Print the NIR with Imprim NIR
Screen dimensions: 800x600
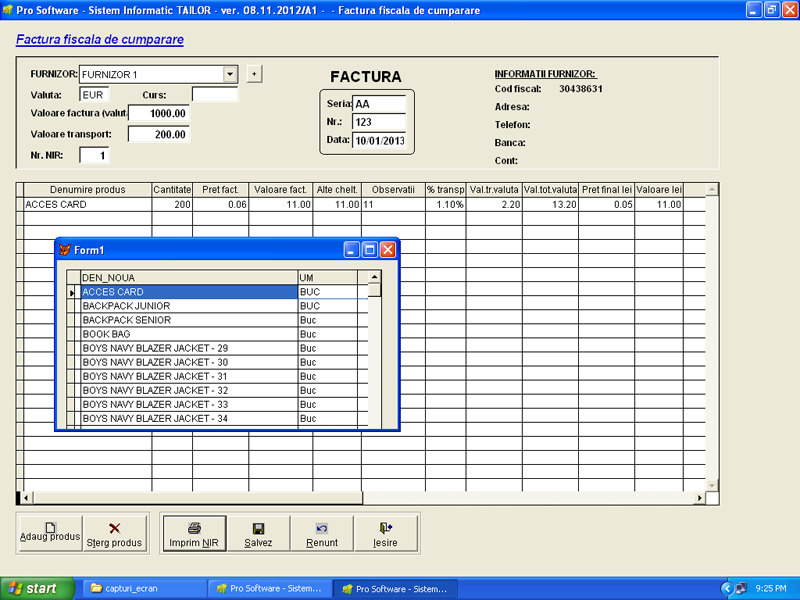tap(194, 534)
